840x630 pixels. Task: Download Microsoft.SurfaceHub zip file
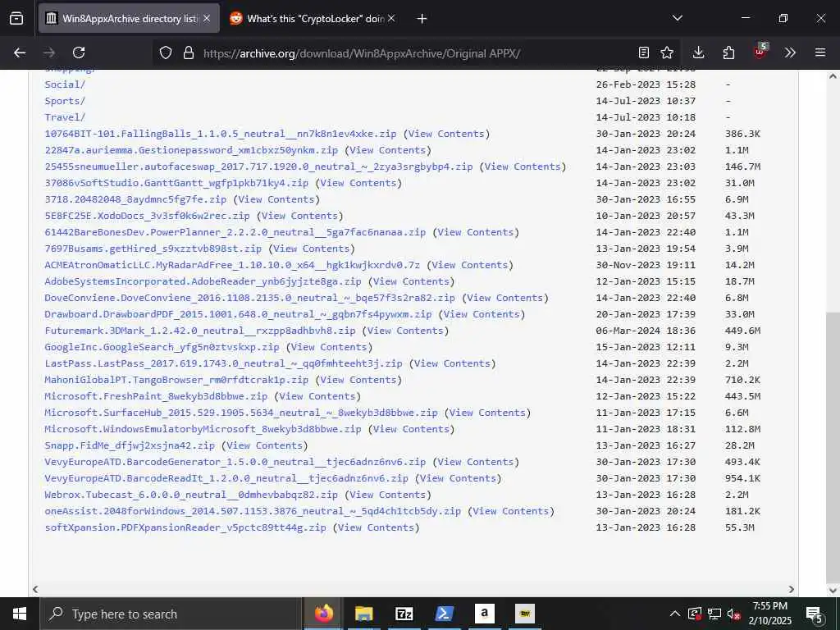point(241,413)
